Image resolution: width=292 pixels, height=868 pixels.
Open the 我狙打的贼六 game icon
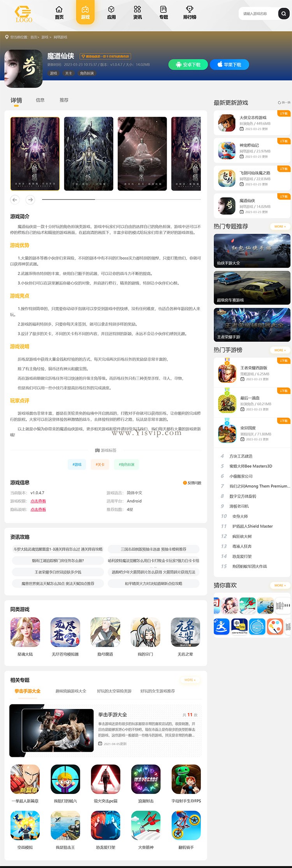(x=65, y=779)
